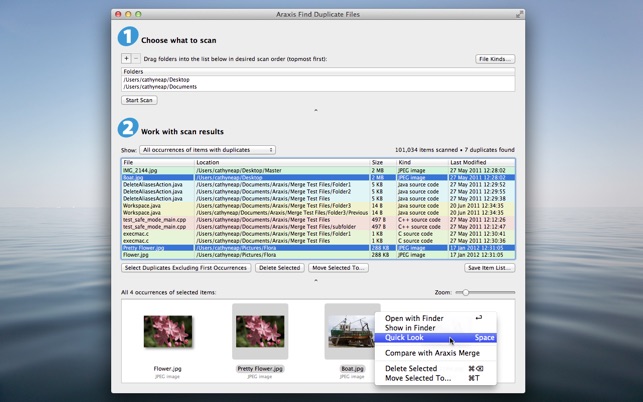Click the minus button to remove folder

click(x=137, y=59)
